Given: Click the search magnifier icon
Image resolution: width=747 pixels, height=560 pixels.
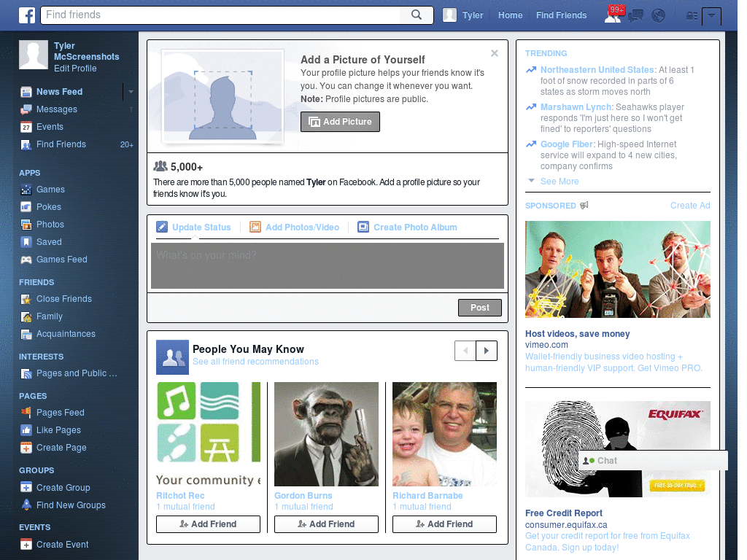Looking at the screenshot, I should [417, 15].
